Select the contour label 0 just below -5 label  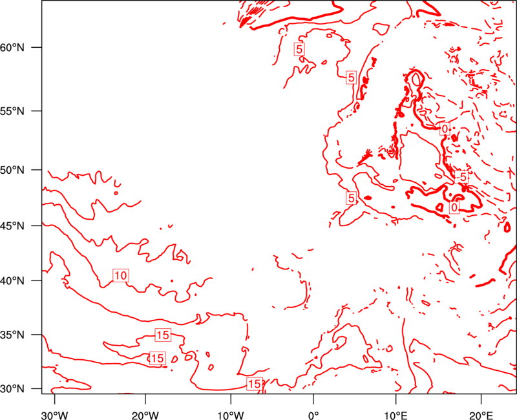tap(454, 207)
